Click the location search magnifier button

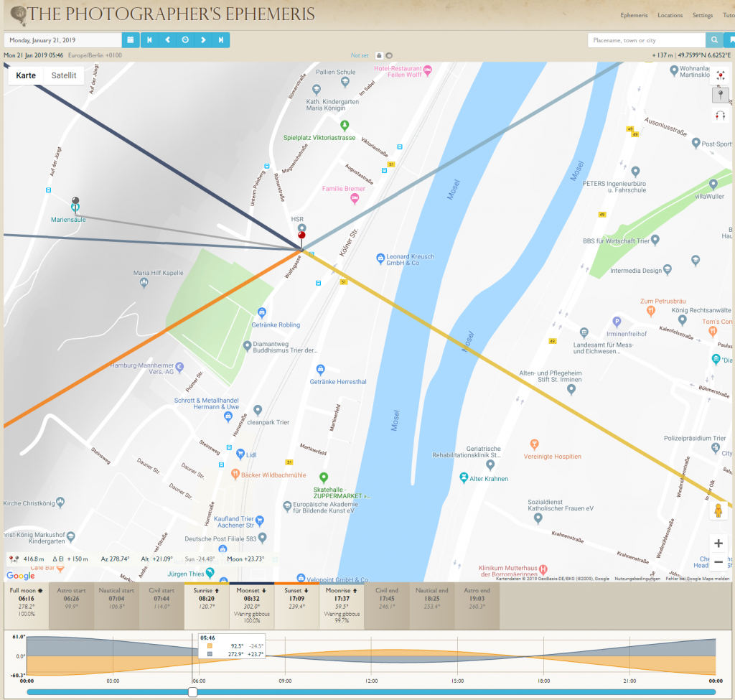pyautogui.click(x=714, y=40)
